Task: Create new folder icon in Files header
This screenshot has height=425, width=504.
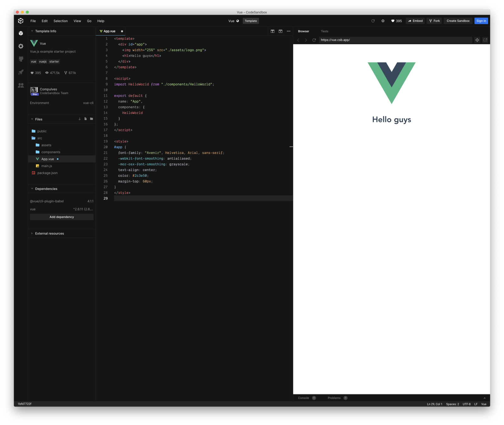Action: (92, 119)
